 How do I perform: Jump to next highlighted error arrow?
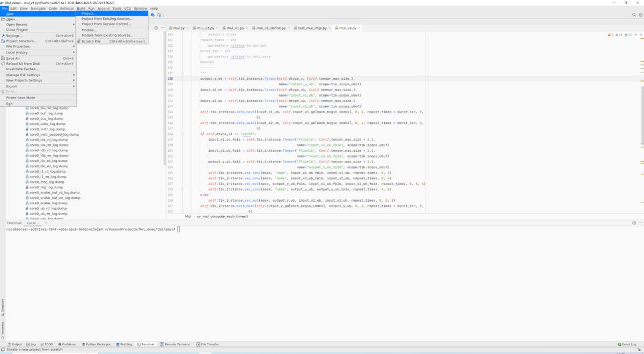(641, 35)
